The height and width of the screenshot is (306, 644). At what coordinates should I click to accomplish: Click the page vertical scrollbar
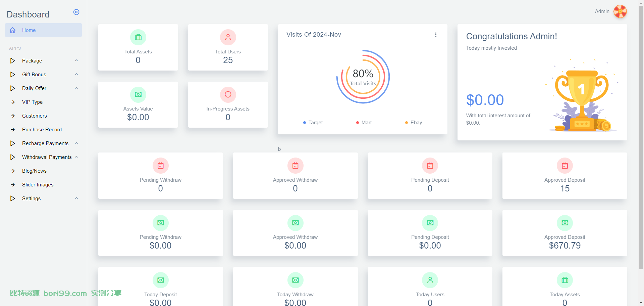[641, 137]
